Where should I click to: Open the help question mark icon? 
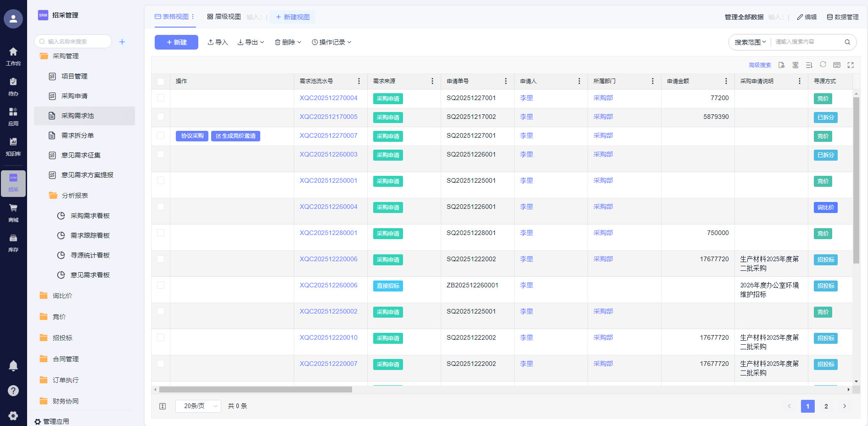pyautogui.click(x=13, y=391)
